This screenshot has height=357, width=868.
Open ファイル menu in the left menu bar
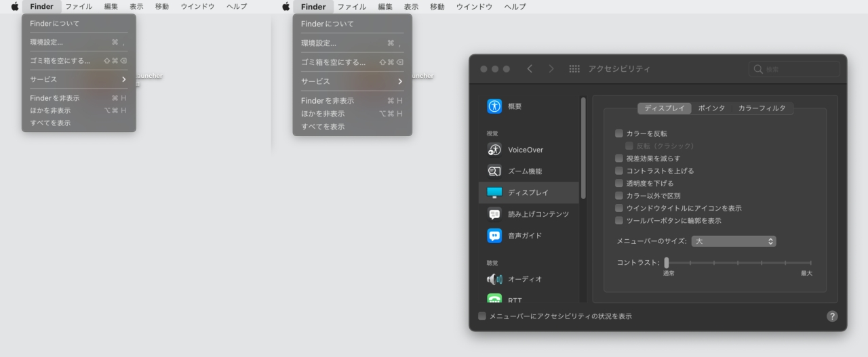(x=79, y=6)
